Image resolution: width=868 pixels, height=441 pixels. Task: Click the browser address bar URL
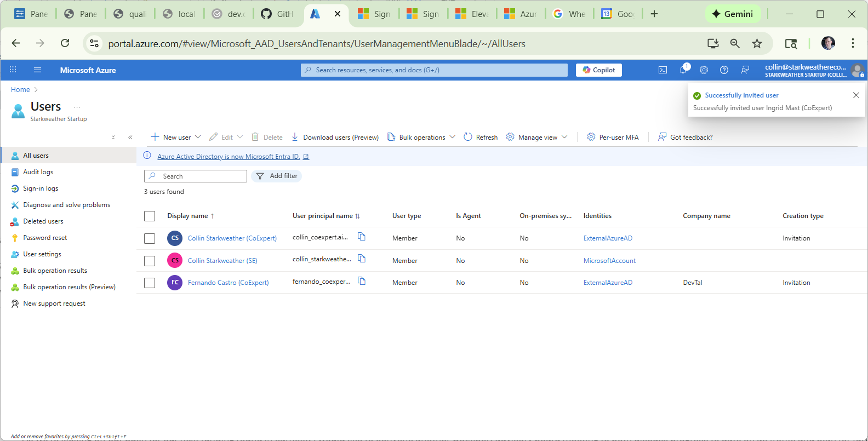click(317, 44)
